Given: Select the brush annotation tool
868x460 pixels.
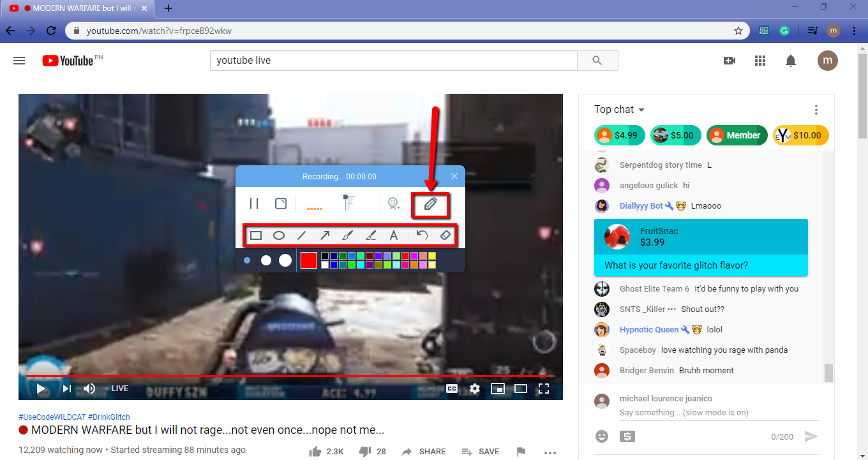Looking at the screenshot, I should 348,235.
